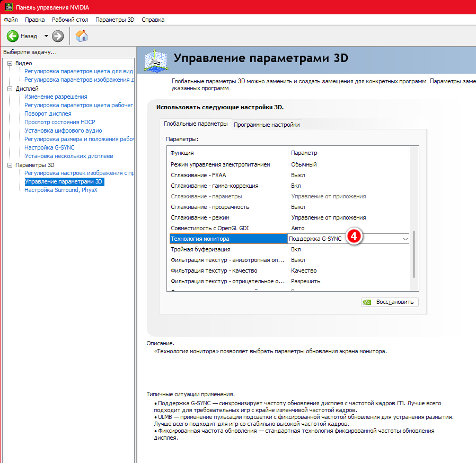476x463 pixels.
Task: Collapse the Видео tree node
Action: tap(10, 63)
